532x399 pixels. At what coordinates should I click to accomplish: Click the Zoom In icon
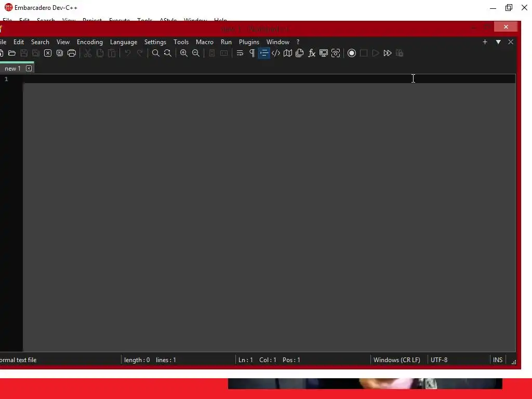tap(184, 53)
